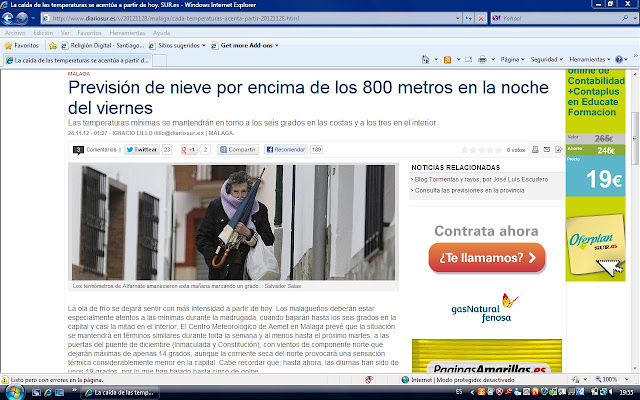Go forward with the browser Forward arrow
The image size is (640, 400).
(22, 18)
